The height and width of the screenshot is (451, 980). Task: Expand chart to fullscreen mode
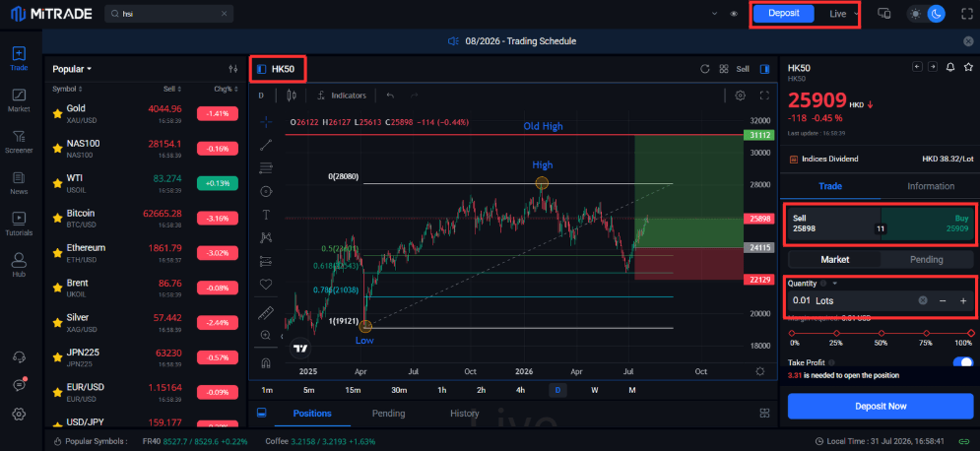click(763, 96)
